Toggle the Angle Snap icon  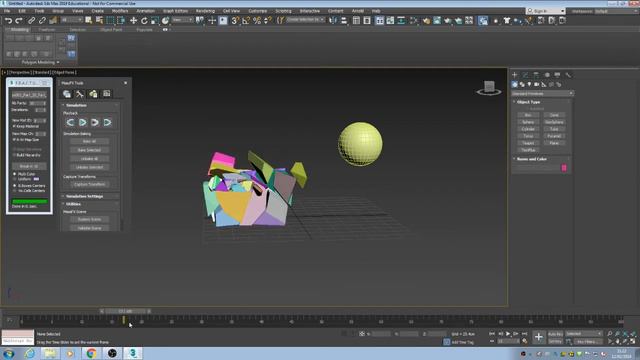click(246, 20)
